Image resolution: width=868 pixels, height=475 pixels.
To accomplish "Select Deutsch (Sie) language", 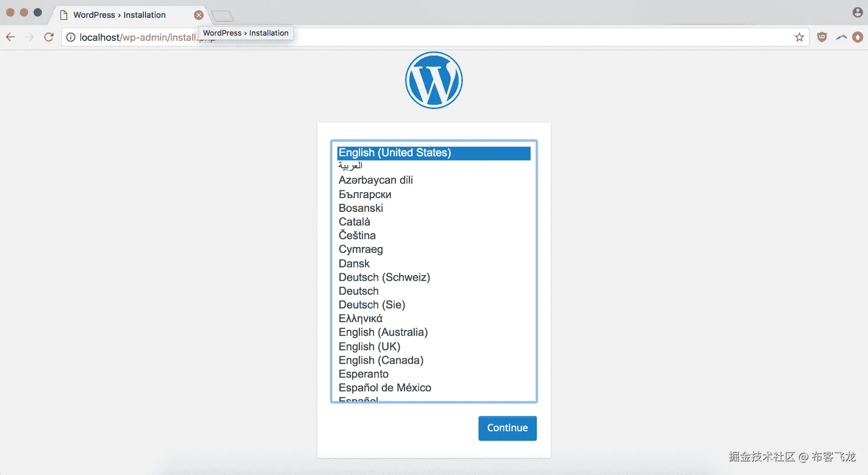I will point(434,305).
